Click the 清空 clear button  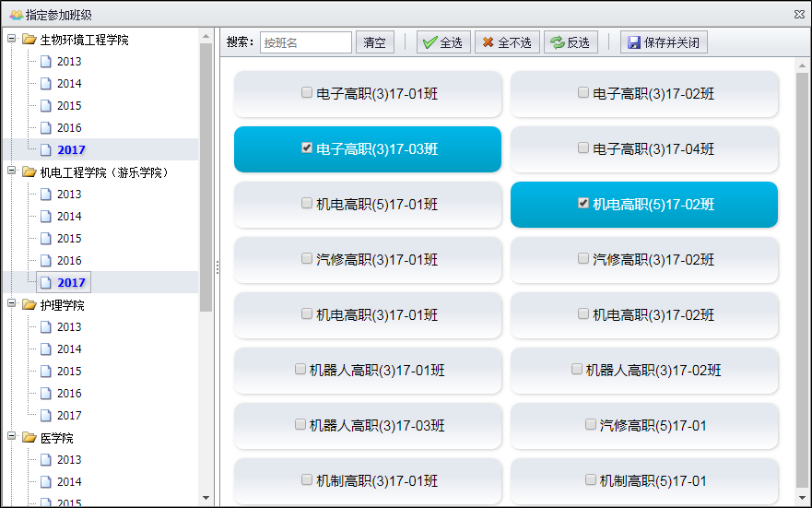pos(374,42)
